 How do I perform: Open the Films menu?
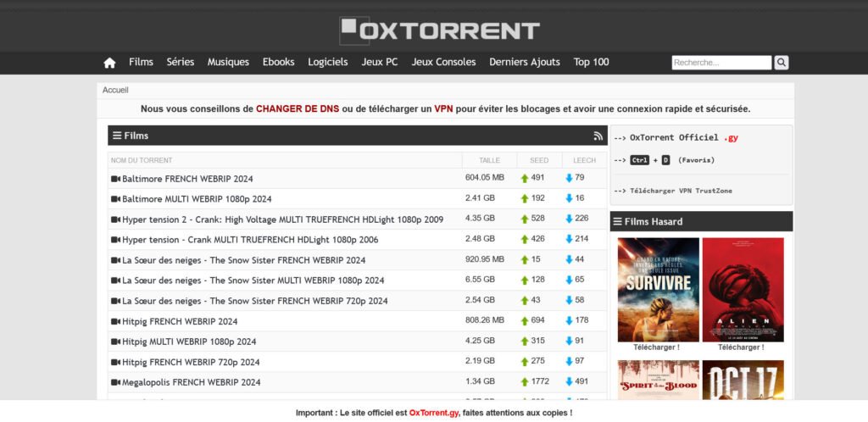click(x=142, y=62)
